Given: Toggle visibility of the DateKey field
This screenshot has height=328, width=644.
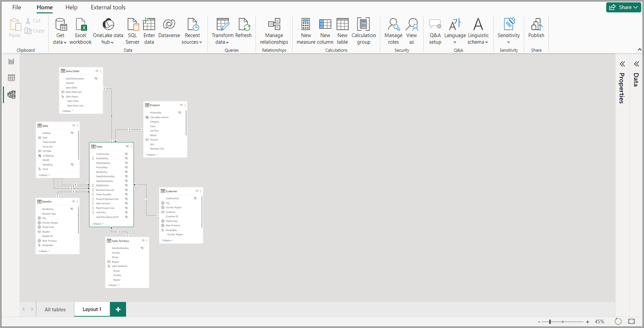Looking at the screenshot, I should tap(72, 133).
